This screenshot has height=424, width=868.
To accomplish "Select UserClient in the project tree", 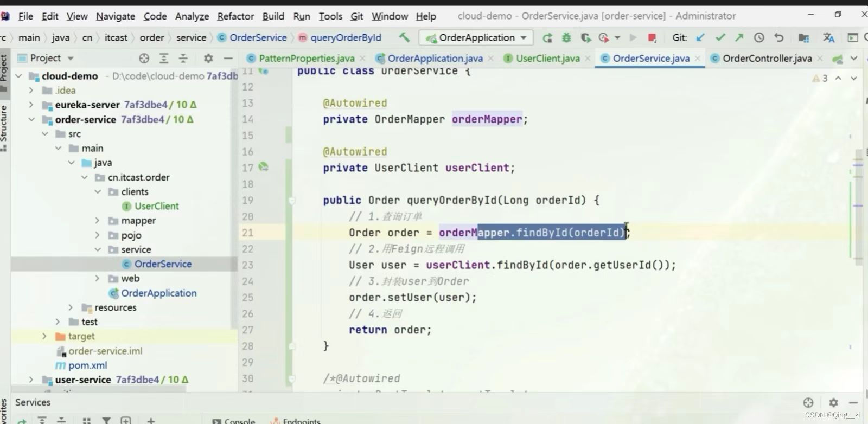I will [156, 206].
